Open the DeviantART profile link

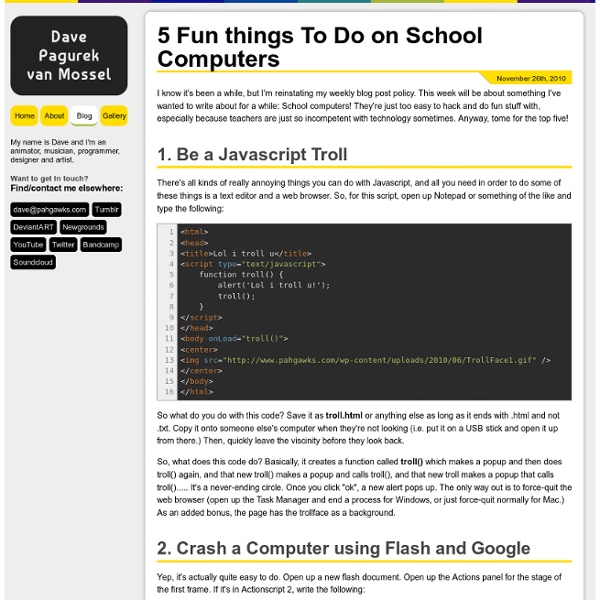[x=33, y=227]
